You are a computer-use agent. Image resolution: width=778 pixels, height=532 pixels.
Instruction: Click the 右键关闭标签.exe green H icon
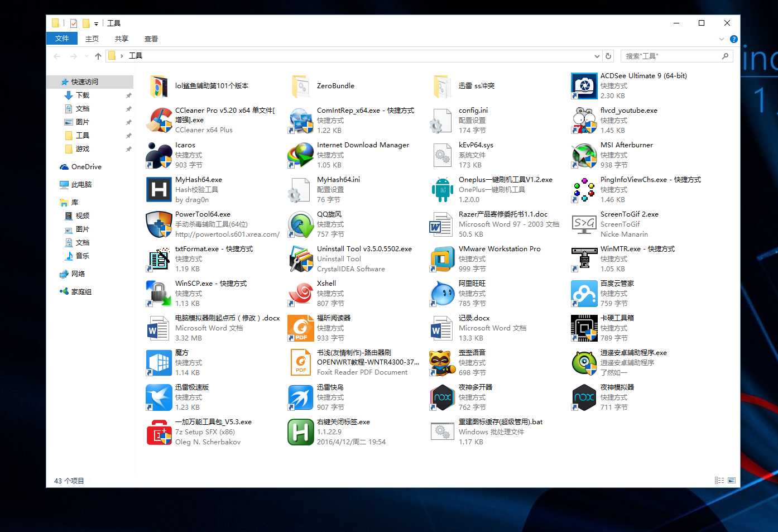click(301, 432)
